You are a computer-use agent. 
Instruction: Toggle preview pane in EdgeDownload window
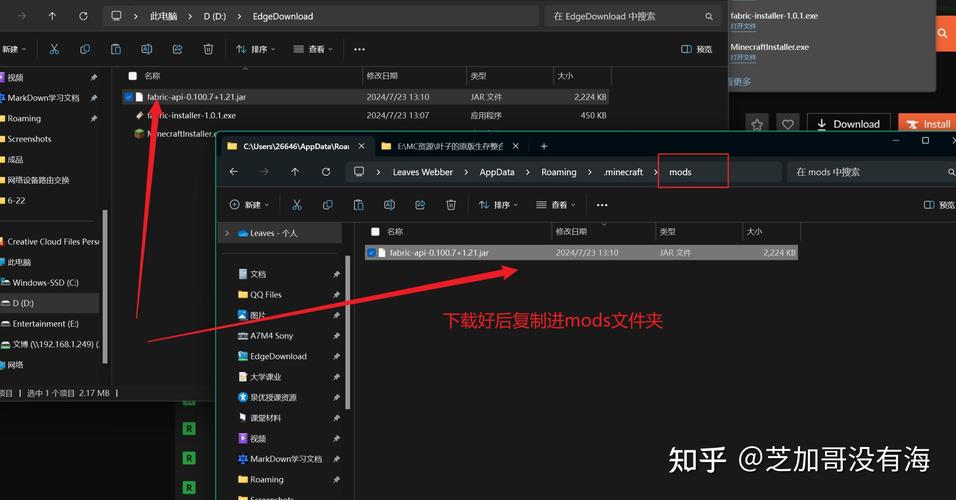(x=696, y=49)
